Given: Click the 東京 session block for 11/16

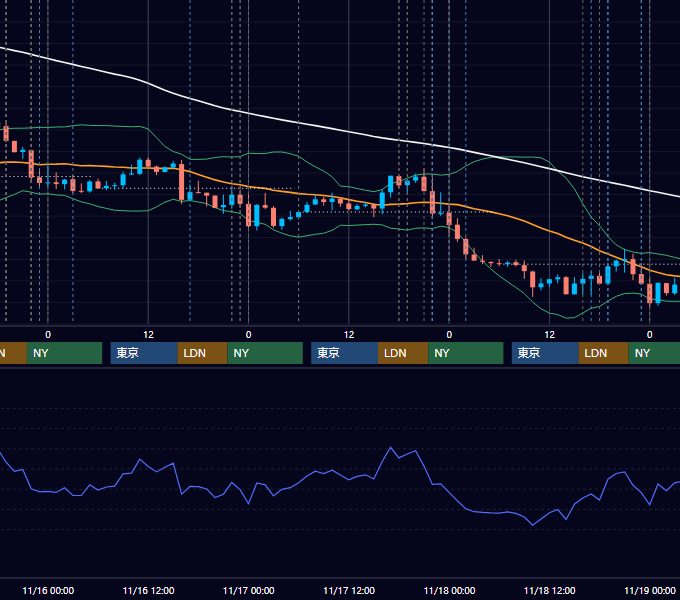Looking at the screenshot, I should point(144,353).
